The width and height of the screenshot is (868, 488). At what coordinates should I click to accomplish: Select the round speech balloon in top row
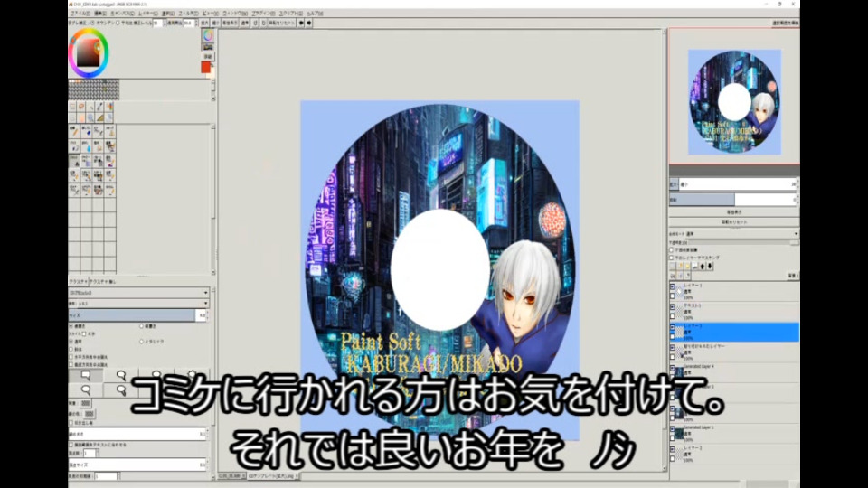pos(120,376)
